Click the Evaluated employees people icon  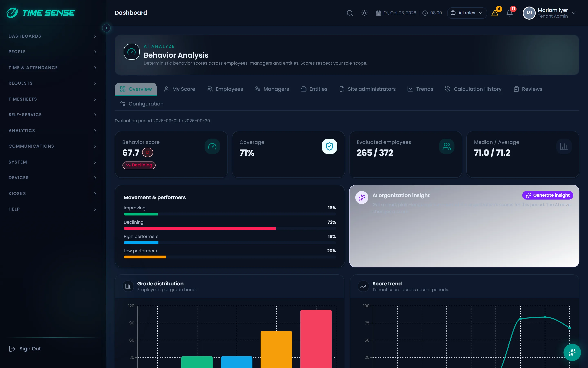(x=447, y=146)
